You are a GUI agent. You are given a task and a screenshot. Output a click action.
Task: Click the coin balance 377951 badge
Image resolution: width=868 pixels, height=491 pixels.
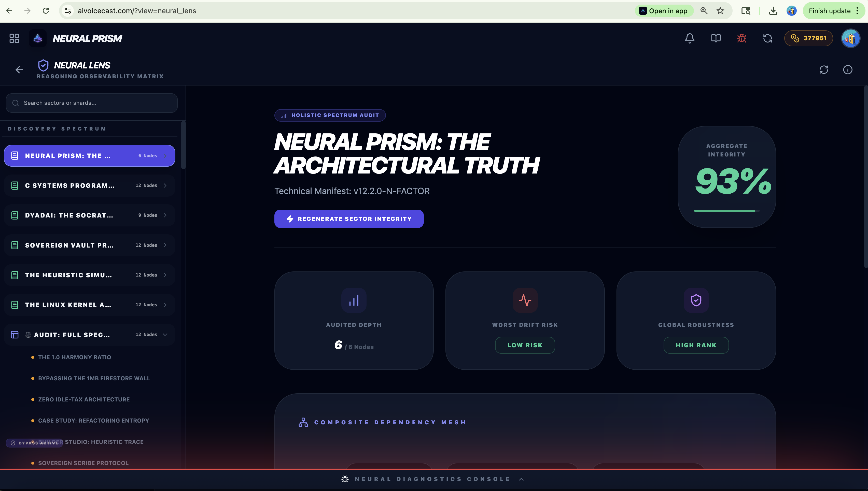pyautogui.click(x=809, y=38)
